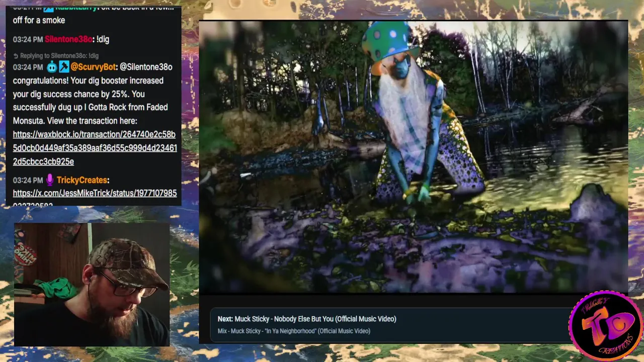Click the '!dig' chat command text

[103, 39]
